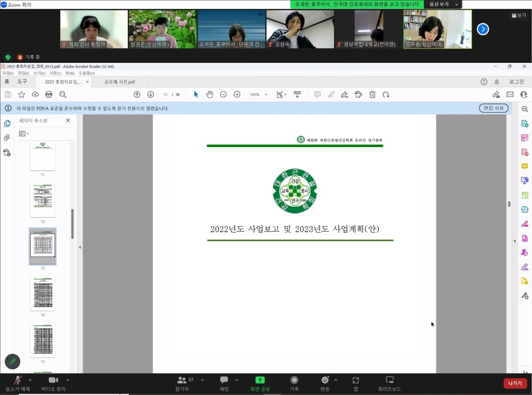Select the highlighter pen tool
The width and height of the screenshot is (532, 395).
point(331,95)
